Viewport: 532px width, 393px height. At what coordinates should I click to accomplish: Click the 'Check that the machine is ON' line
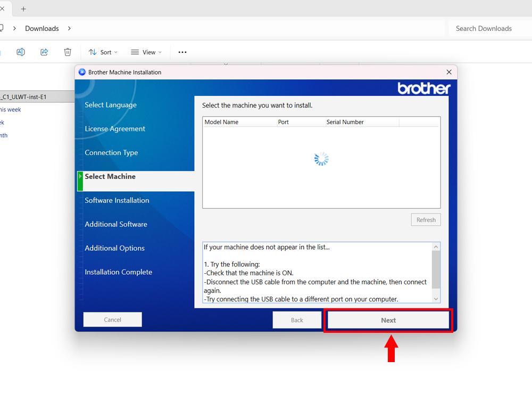[248, 273]
